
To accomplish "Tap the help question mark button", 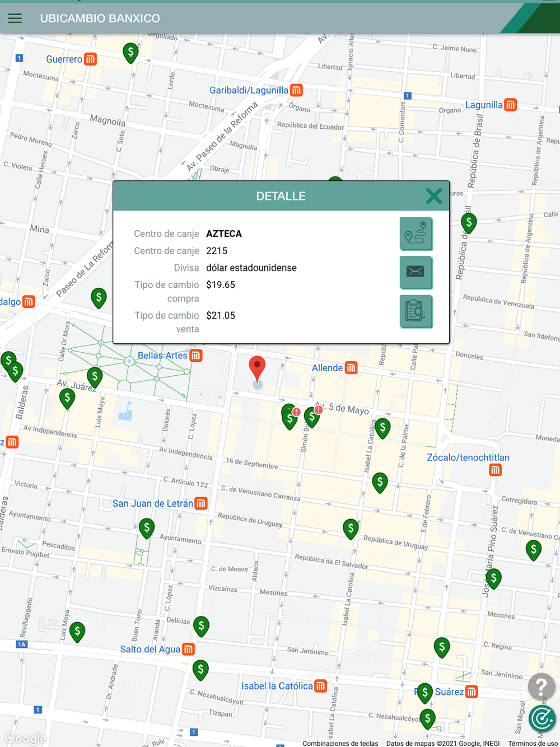I will (x=541, y=686).
